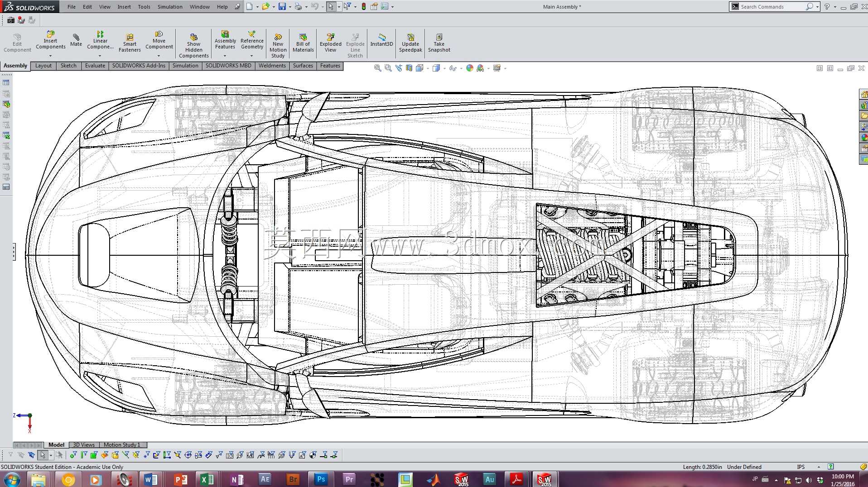Click the Search Commands field
Image resolution: width=868 pixels, height=487 pixels.
772,7
